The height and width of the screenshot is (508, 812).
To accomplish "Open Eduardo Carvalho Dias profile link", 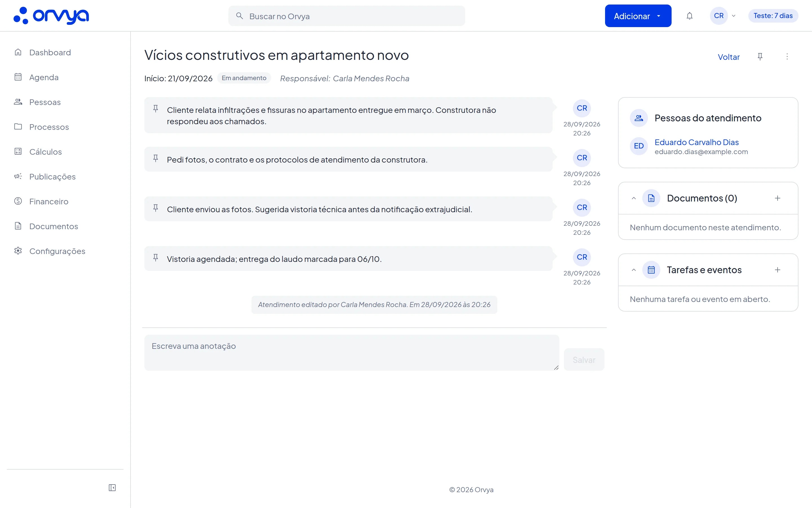I will click(697, 142).
